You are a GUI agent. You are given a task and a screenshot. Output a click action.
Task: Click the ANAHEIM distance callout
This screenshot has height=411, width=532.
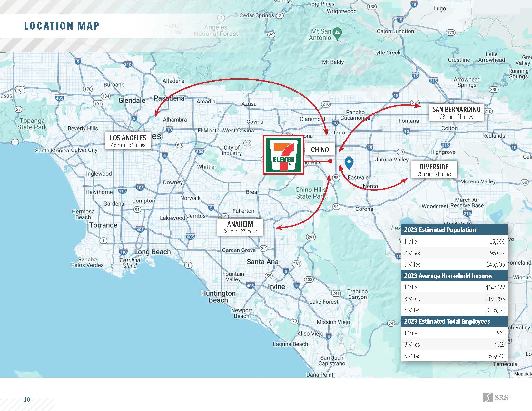point(240,227)
